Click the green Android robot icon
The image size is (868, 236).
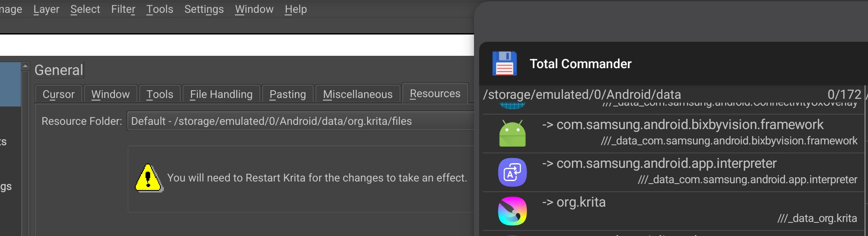point(512,133)
